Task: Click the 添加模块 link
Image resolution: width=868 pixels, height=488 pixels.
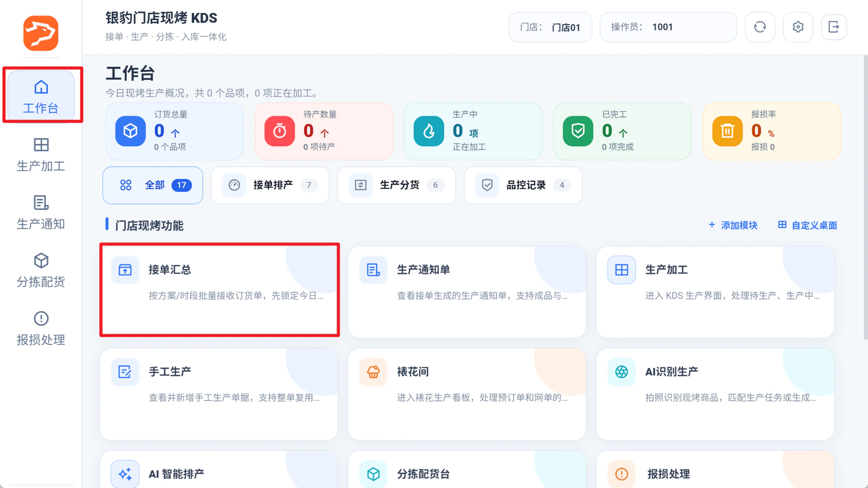Action: coord(733,225)
